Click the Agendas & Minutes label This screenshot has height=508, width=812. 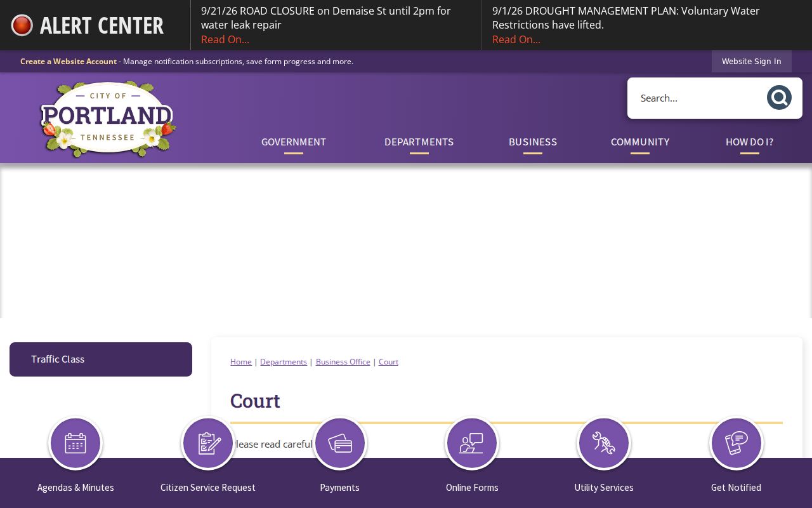click(x=75, y=488)
